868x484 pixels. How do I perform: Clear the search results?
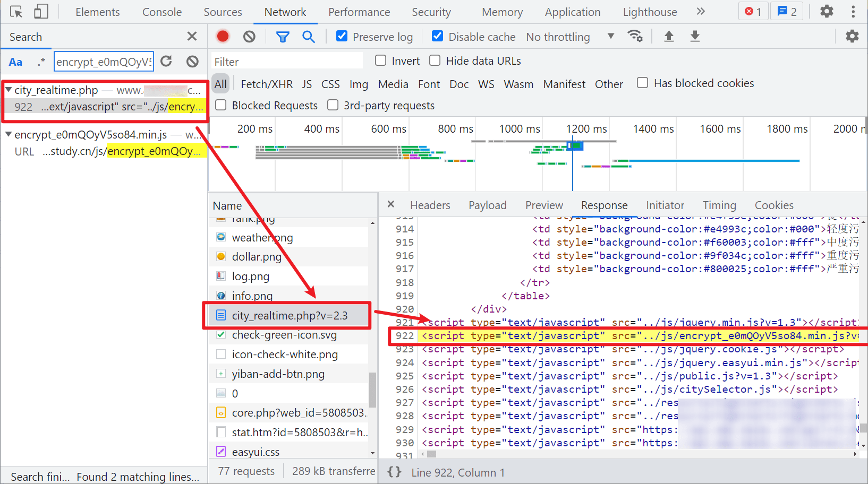coord(192,62)
